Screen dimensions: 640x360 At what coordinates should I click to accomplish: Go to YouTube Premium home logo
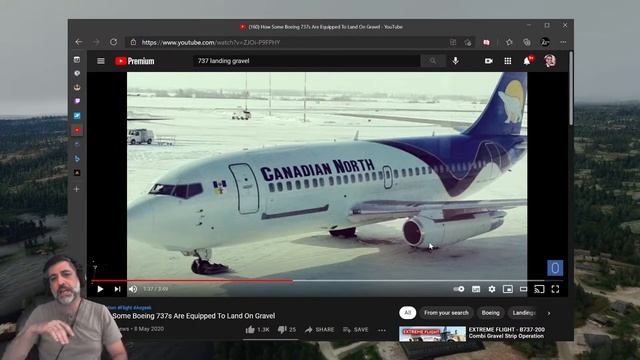coord(135,61)
